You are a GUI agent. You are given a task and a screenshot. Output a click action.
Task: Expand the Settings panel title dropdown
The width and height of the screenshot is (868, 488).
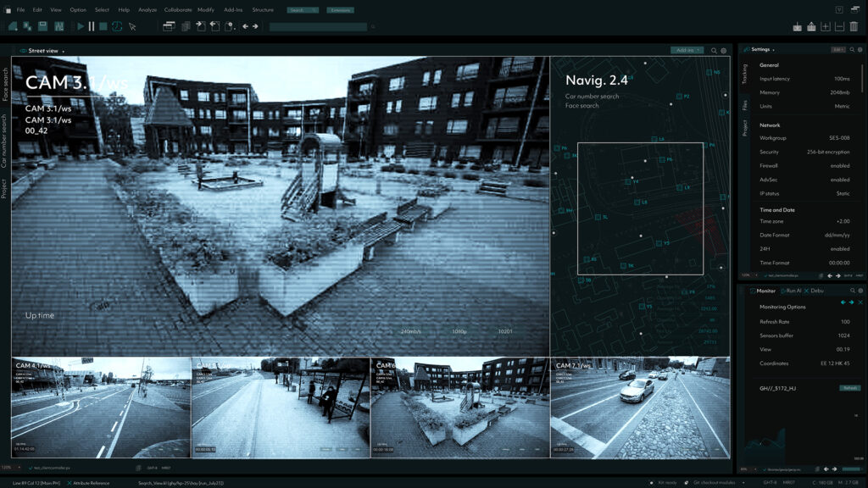(x=773, y=49)
